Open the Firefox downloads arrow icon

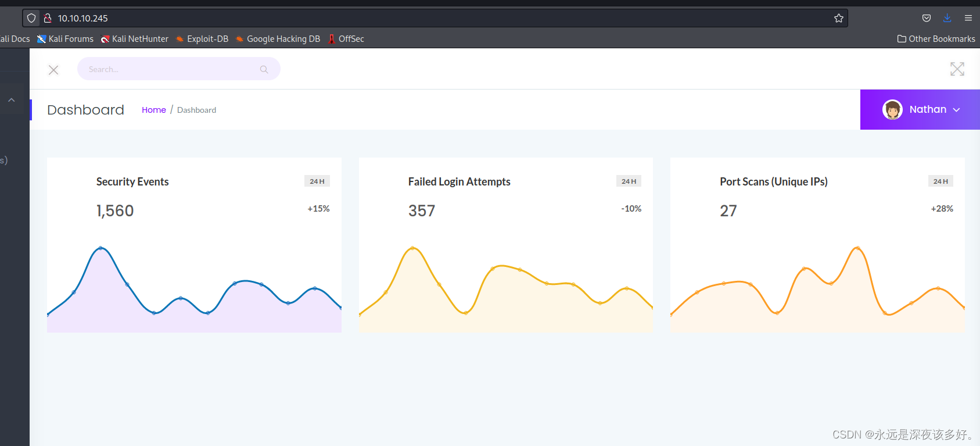point(947,18)
